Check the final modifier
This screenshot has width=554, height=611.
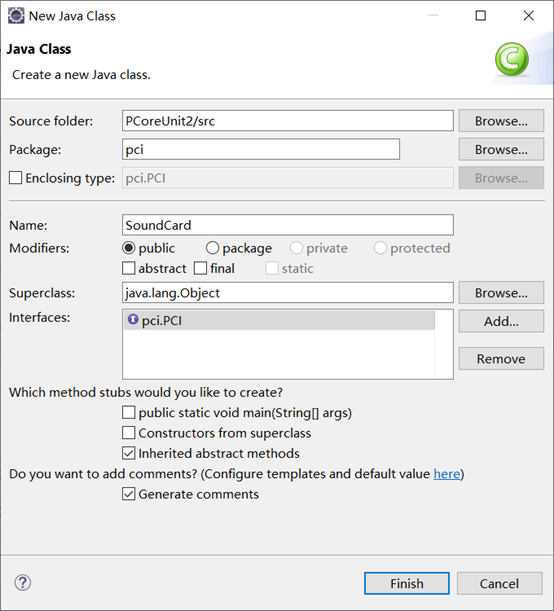point(200,268)
